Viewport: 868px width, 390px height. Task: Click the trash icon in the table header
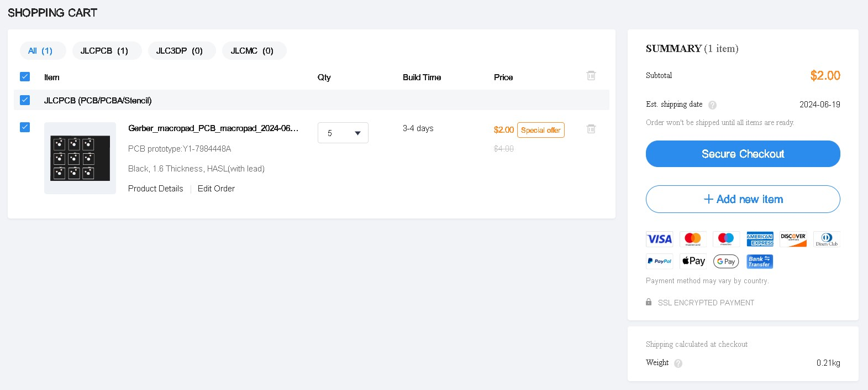[591, 75]
